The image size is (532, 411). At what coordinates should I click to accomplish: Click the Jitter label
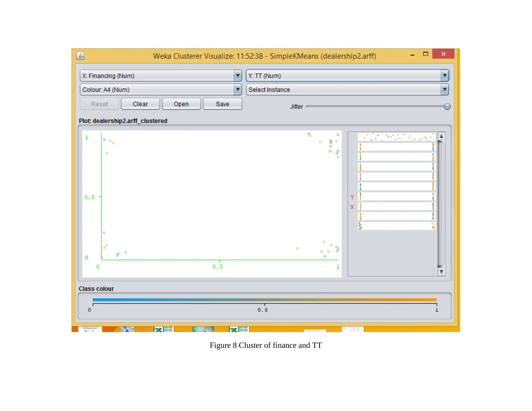296,107
